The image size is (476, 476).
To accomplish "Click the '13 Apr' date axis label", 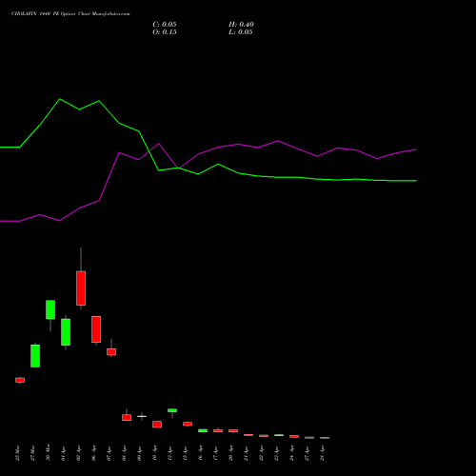I will [x=169, y=453].
